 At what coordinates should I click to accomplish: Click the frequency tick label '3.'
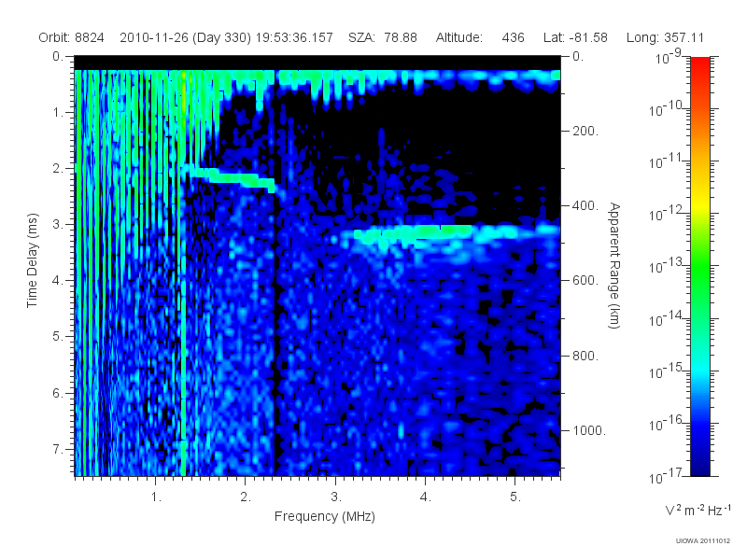click(x=336, y=497)
